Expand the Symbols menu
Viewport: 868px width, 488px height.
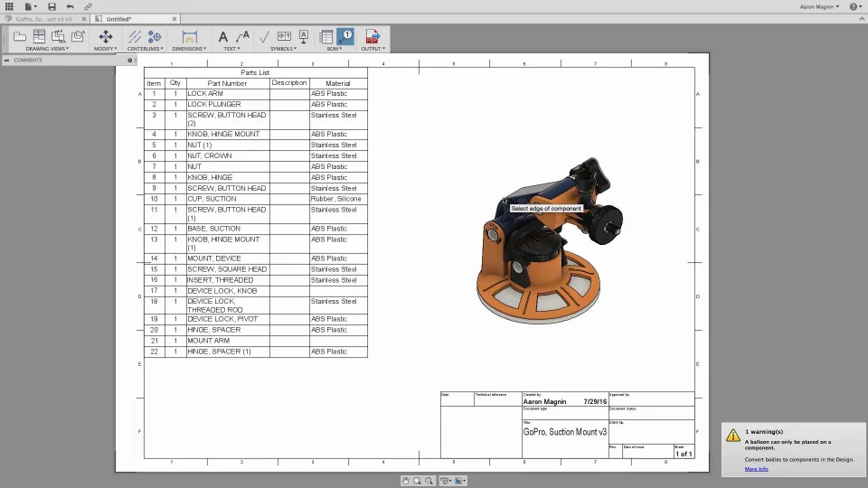283,49
